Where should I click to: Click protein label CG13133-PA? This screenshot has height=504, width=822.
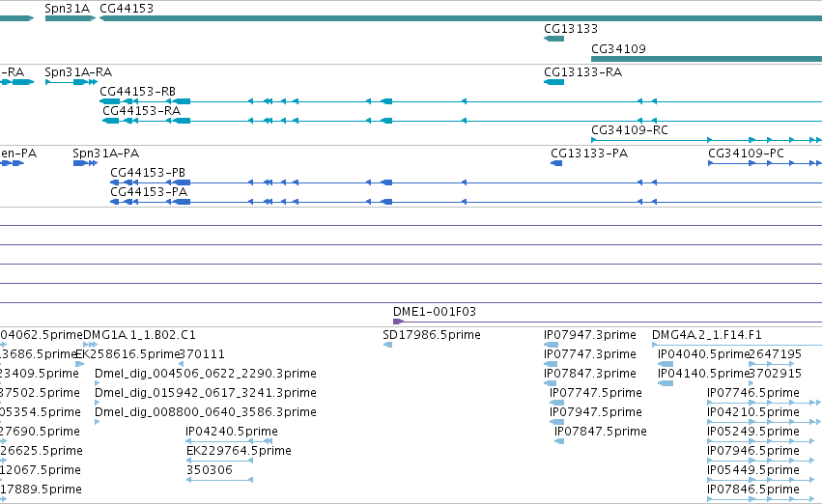click(x=588, y=154)
